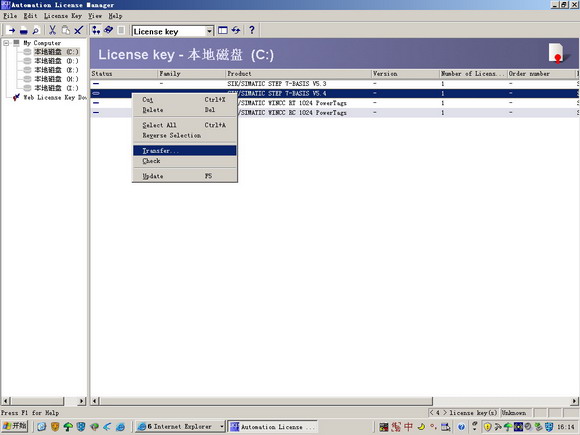Select local disk (D:) in tree
This screenshot has width=580, height=435.
[57, 61]
